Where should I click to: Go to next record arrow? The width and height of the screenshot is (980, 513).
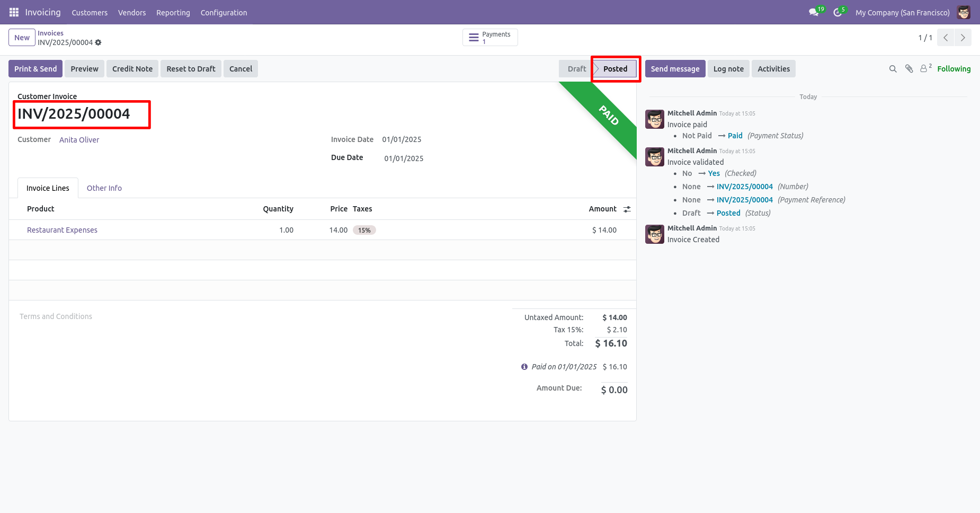[x=963, y=38]
